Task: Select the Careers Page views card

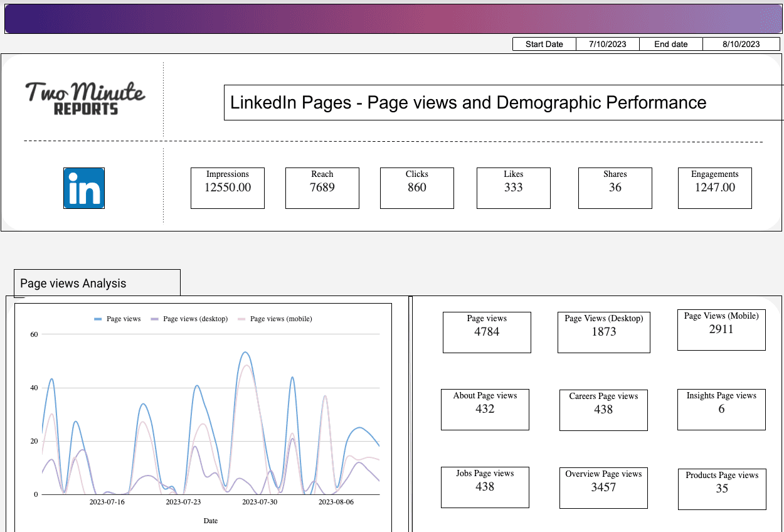Action: tap(603, 410)
